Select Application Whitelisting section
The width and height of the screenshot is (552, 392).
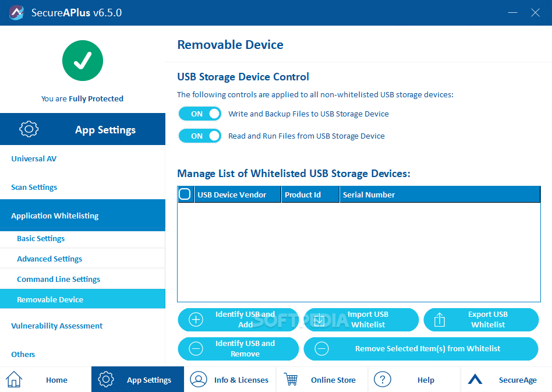pos(82,216)
